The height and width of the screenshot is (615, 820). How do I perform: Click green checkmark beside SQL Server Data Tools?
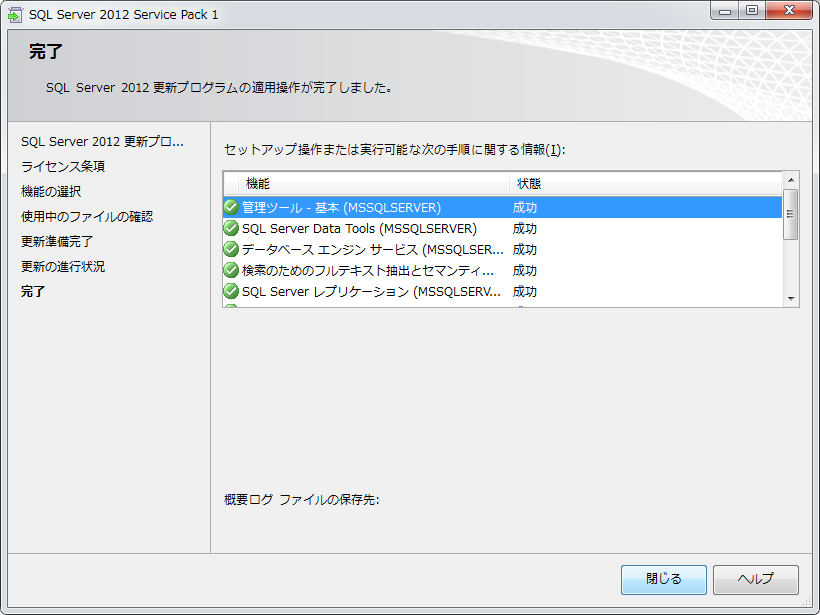tap(231, 228)
